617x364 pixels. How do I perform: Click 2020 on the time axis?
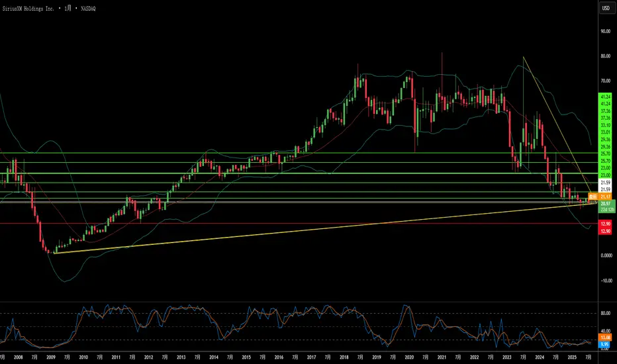click(408, 356)
